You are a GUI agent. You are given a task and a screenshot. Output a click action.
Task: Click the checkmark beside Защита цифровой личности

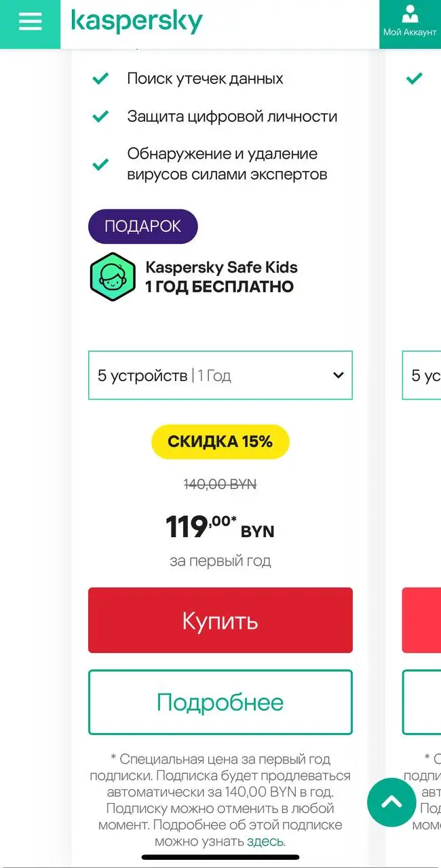pos(100,117)
